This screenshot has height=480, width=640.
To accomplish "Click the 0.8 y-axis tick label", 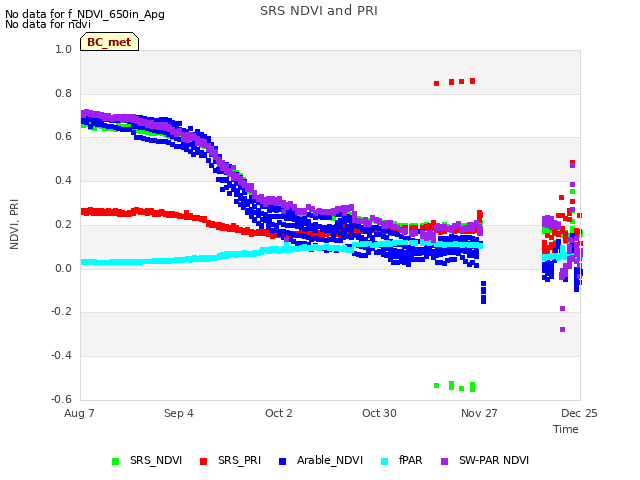I will (64, 93).
